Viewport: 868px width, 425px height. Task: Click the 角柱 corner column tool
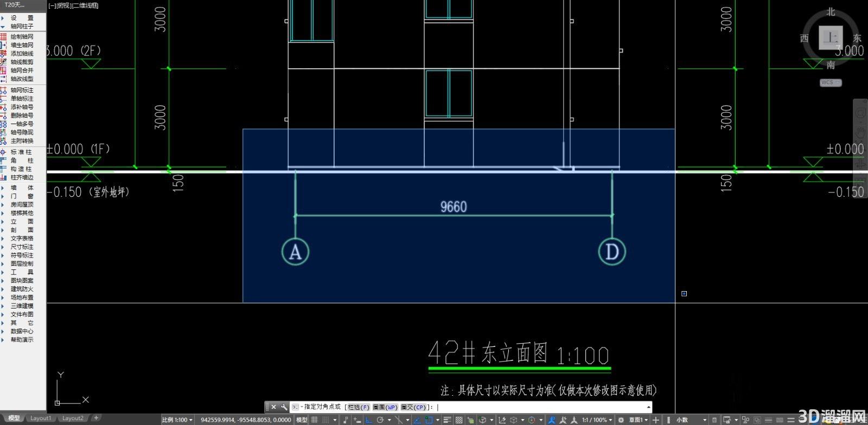tap(22, 160)
